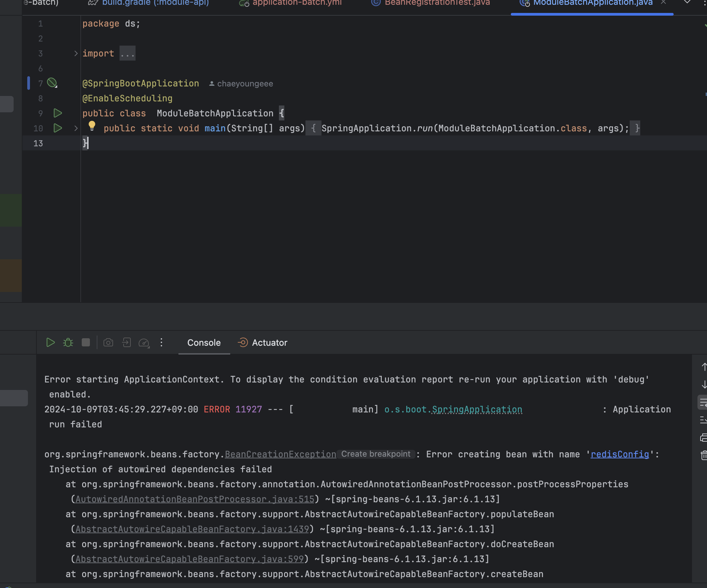
Task: Click the Create breakpoint inlay button
Action: tap(376, 454)
